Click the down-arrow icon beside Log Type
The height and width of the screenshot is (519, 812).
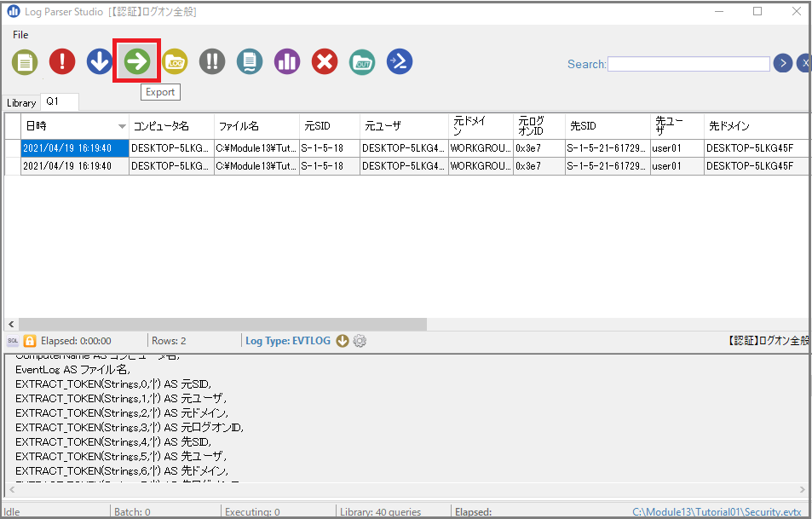[343, 341]
